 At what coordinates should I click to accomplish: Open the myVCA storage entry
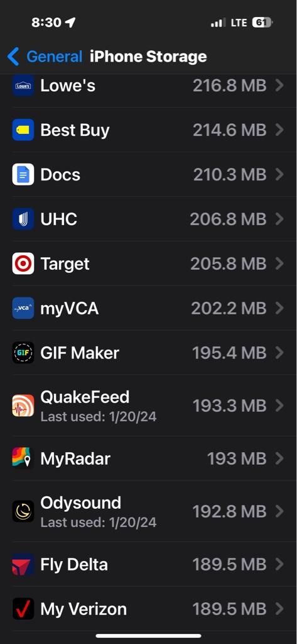tap(148, 308)
